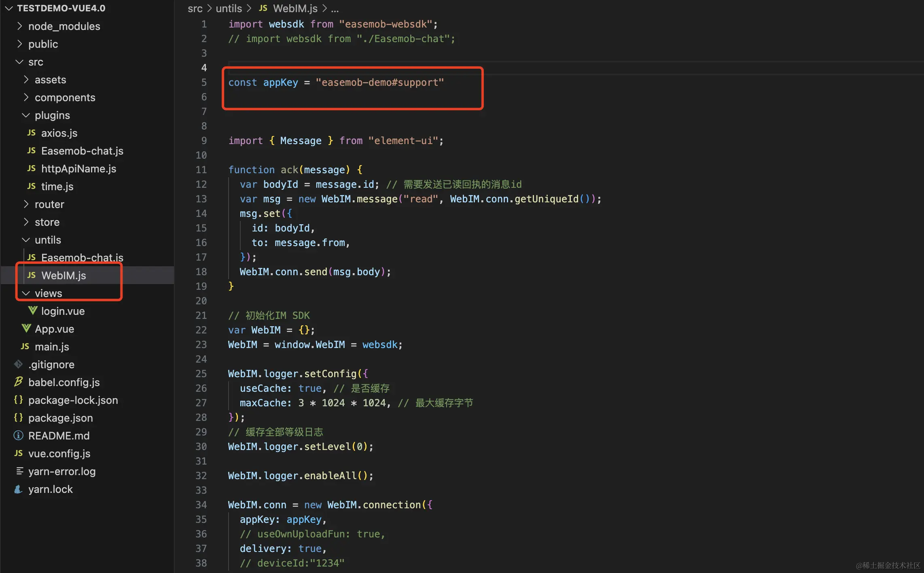Expand the node_modules folder
Viewport: 924px width, 573px height.
(x=19, y=26)
